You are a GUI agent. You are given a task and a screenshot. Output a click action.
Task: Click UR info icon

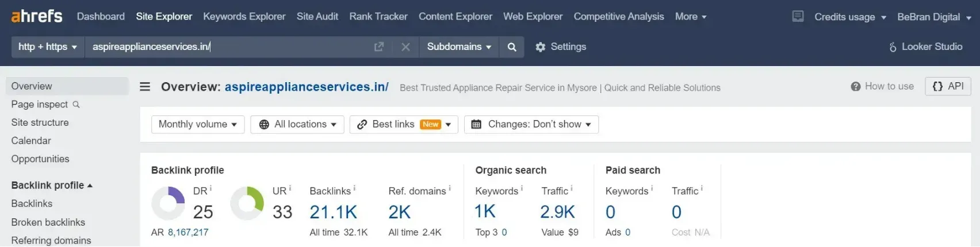(x=290, y=188)
